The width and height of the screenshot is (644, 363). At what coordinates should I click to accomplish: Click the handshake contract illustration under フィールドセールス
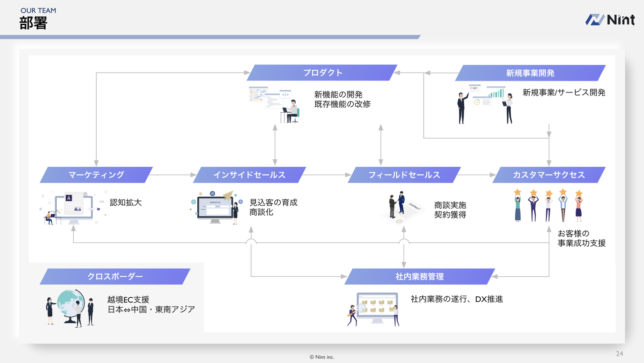point(404,208)
